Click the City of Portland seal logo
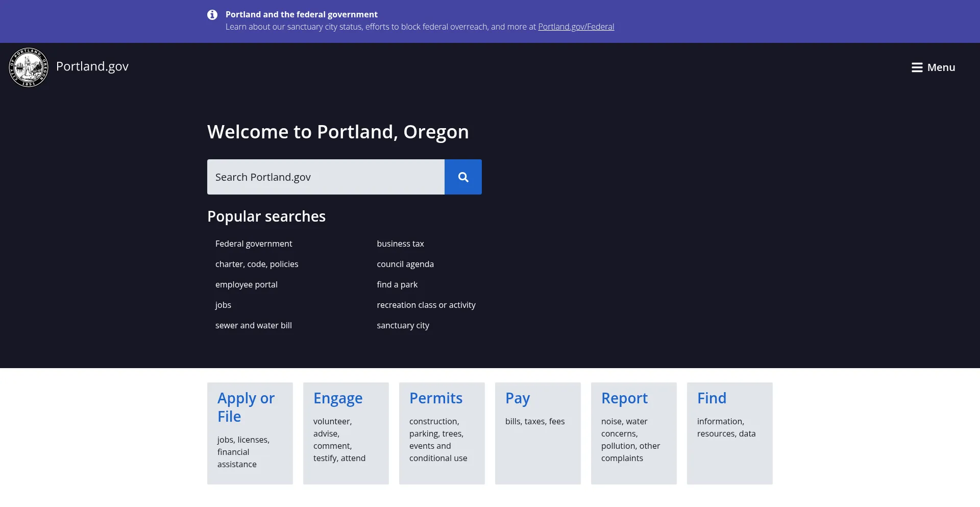This screenshot has height=507, width=980. 29,67
